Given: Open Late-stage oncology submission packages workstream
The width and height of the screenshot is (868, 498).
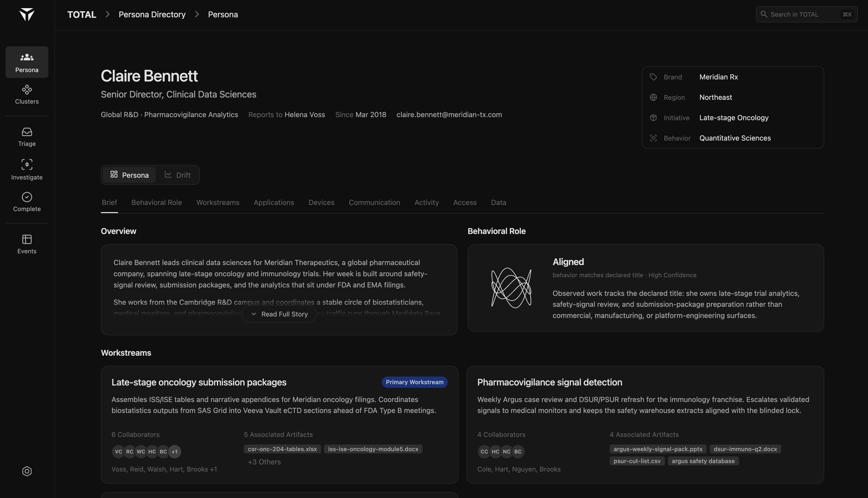Looking at the screenshot, I should (x=199, y=382).
